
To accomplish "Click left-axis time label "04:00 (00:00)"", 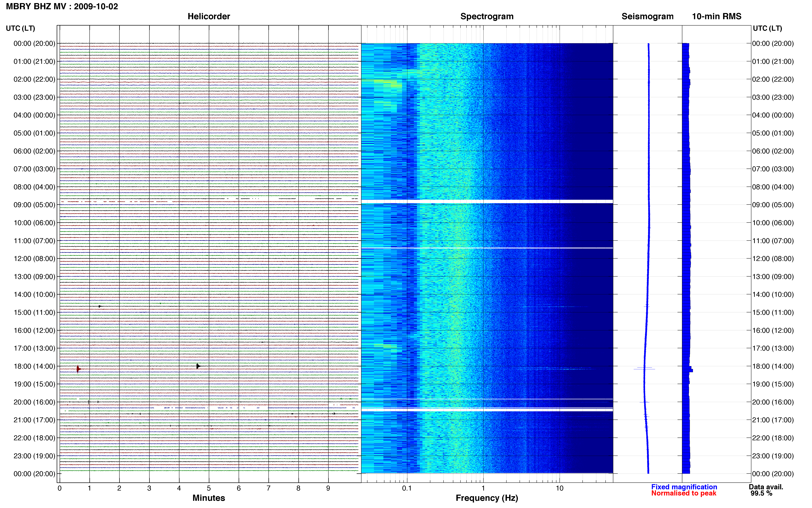I will [34, 115].
